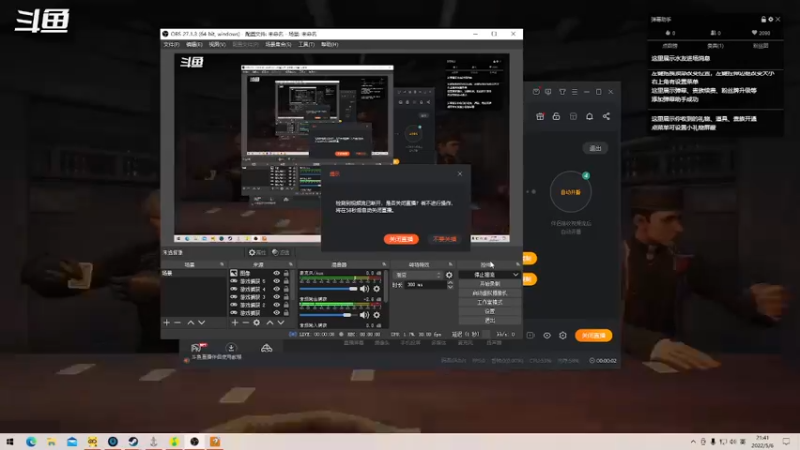Hide the 游戏捕获 3 source
Image resolution: width=800 pixels, height=450 pixels.
[x=277, y=297]
